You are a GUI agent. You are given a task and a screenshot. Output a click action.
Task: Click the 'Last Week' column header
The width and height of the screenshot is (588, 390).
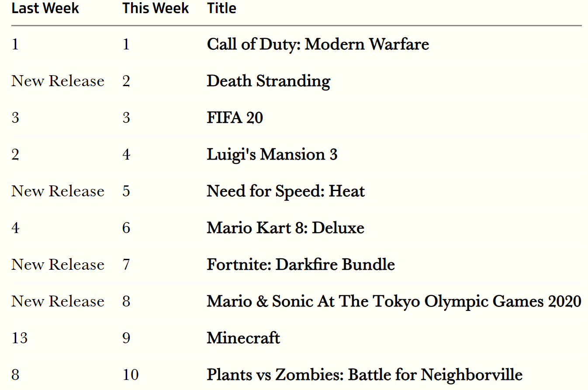pos(45,8)
